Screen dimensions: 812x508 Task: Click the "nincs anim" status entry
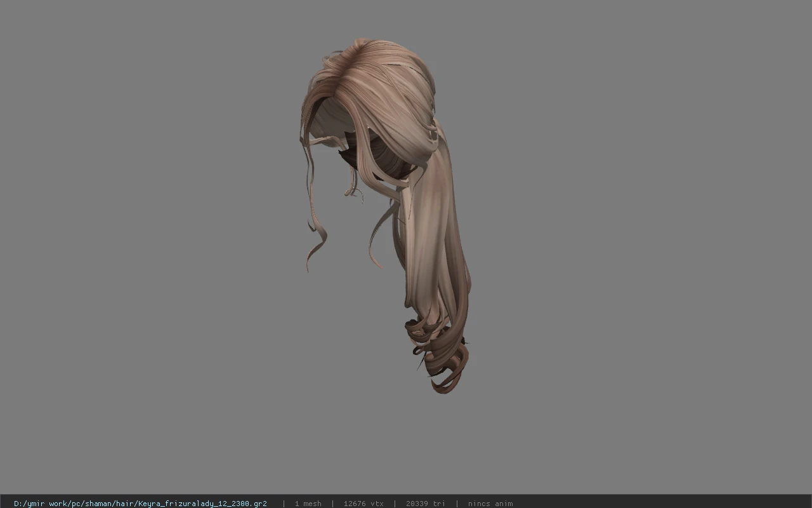[490, 504]
